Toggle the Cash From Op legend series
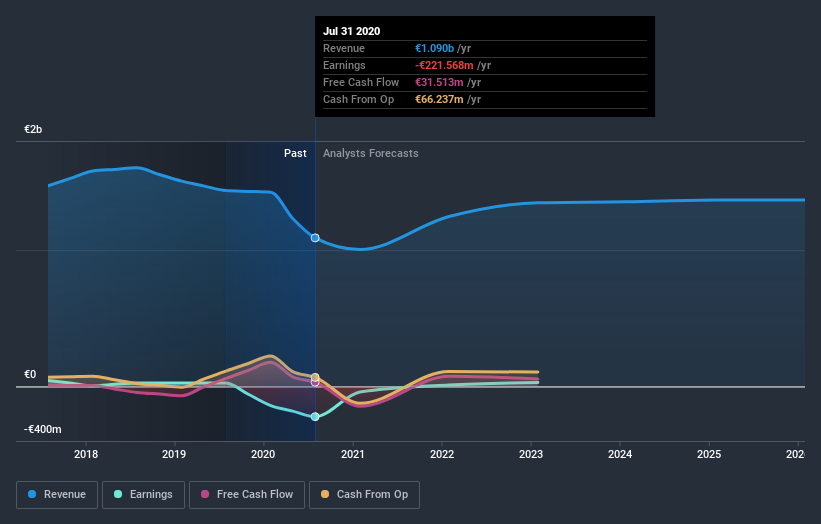Screen dimensions: 821x524 point(364,495)
